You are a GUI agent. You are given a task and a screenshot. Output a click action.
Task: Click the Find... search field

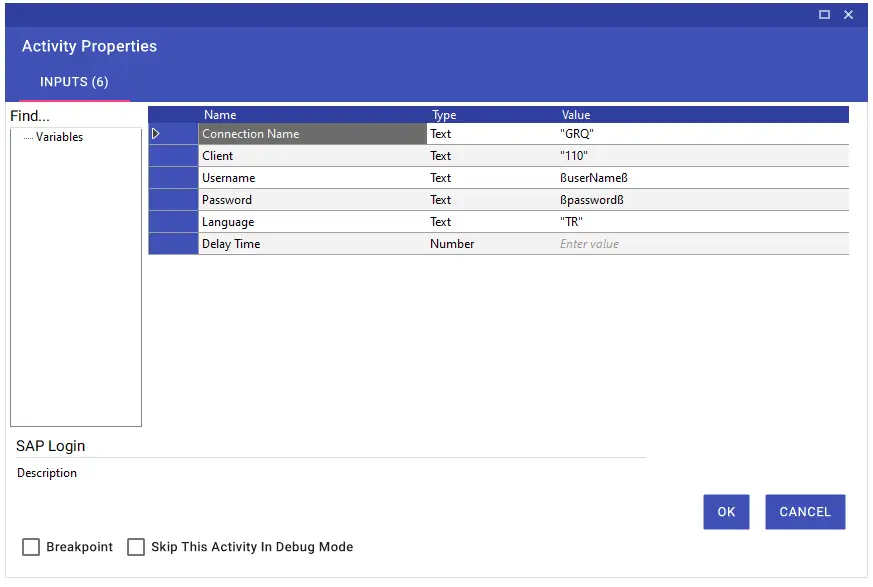click(75, 116)
